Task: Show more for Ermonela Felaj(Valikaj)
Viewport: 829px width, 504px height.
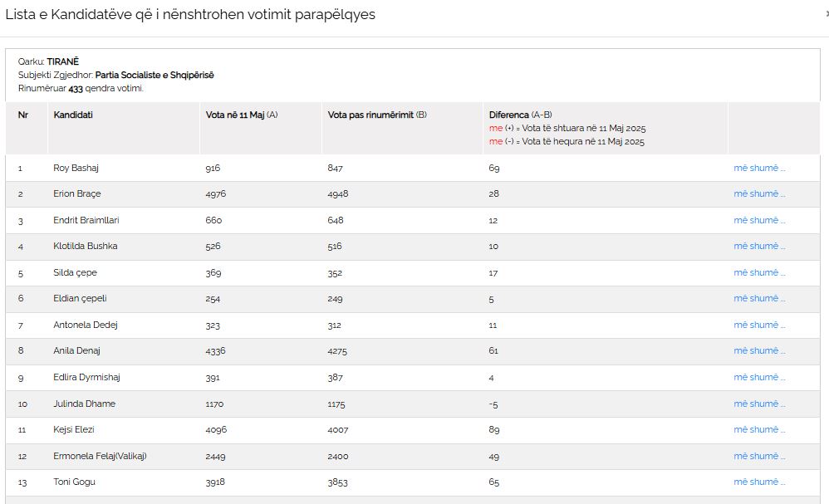Action: (x=758, y=456)
